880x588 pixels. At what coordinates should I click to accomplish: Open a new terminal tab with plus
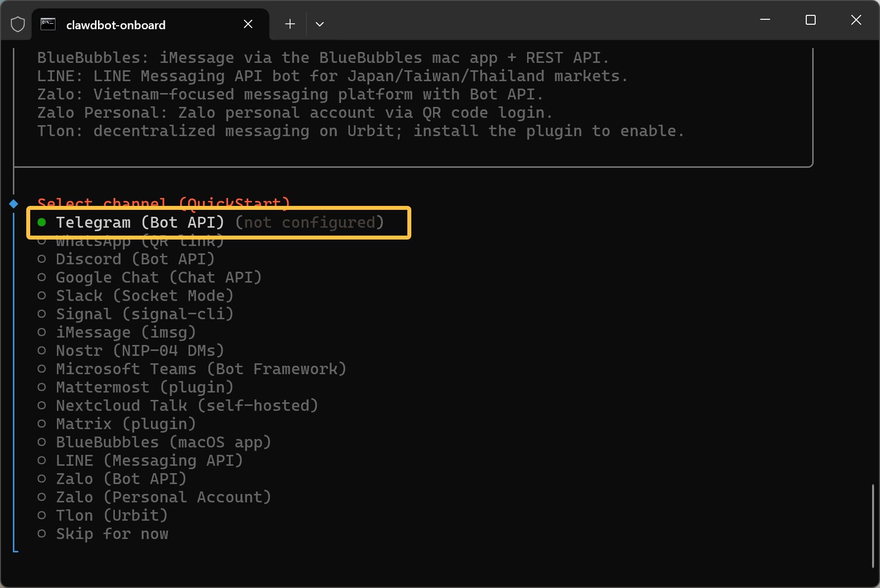tap(290, 24)
